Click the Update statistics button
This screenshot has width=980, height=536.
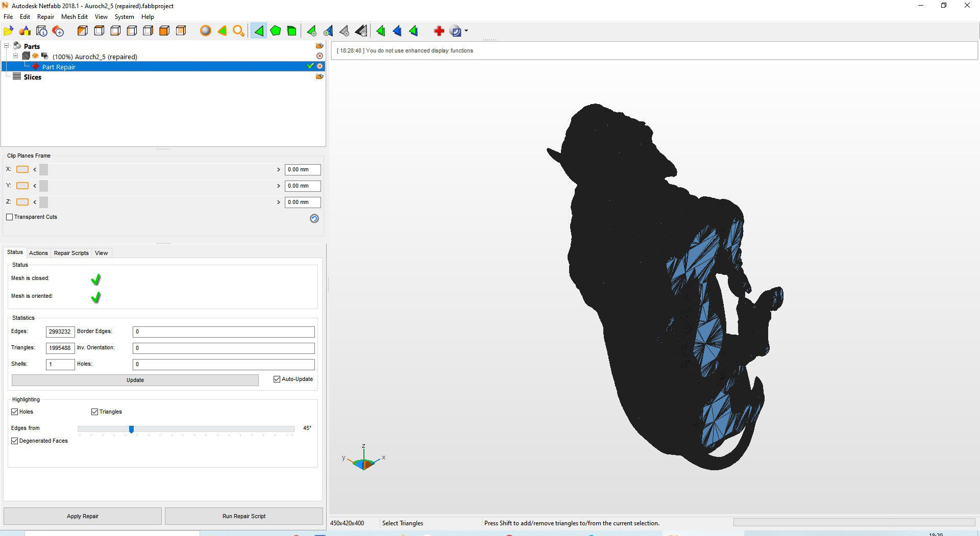pyautogui.click(x=135, y=380)
